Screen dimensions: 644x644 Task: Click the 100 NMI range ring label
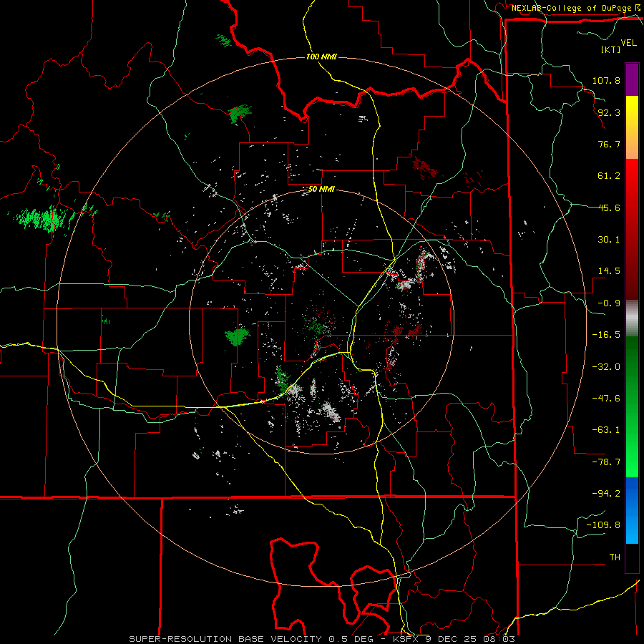click(321, 57)
